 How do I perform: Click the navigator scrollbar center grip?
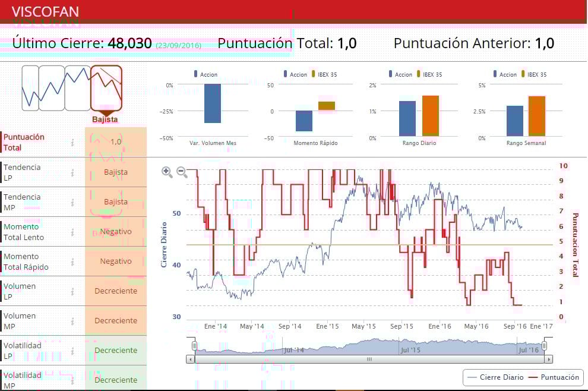[369, 360]
